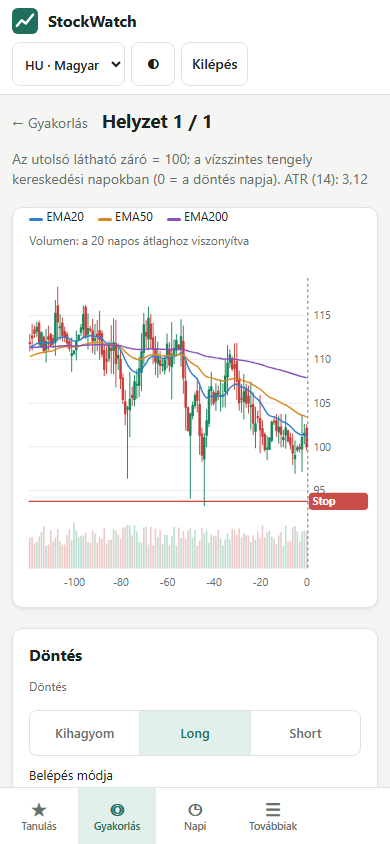Click the Kilépés button

pos(215,65)
